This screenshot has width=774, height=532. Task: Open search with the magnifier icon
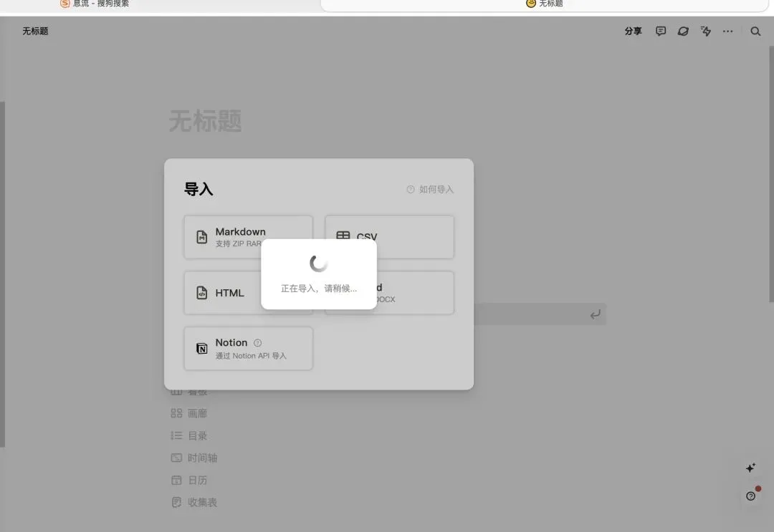click(755, 31)
